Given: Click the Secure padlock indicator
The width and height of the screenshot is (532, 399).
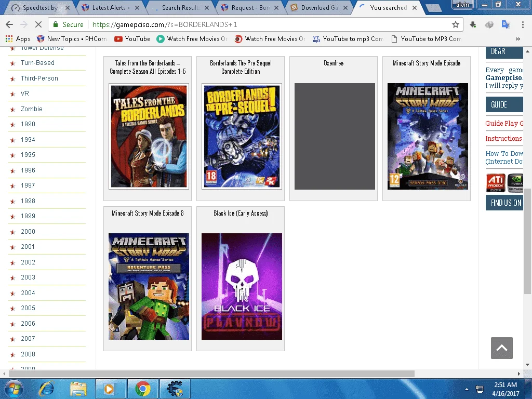Looking at the screenshot, I should 68,24.
